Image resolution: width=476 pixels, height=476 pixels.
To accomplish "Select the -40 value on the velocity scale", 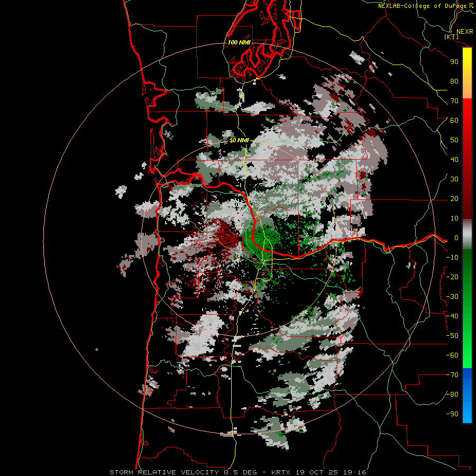I will click(x=452, y=316).
